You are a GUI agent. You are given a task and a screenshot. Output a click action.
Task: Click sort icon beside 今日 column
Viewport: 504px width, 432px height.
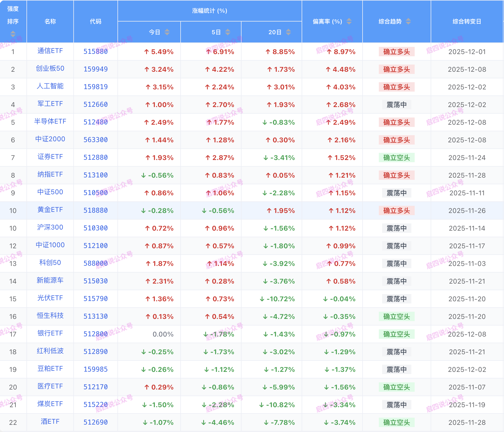click(167, 32)
